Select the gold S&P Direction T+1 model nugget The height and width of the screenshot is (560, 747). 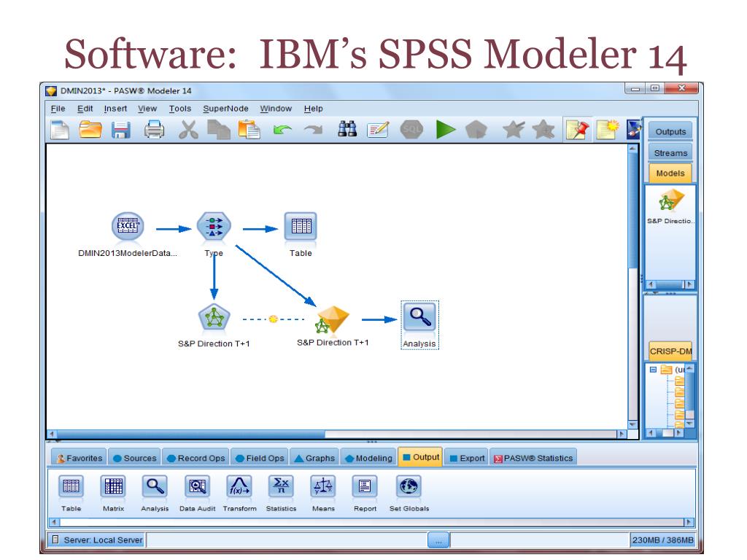333,319
